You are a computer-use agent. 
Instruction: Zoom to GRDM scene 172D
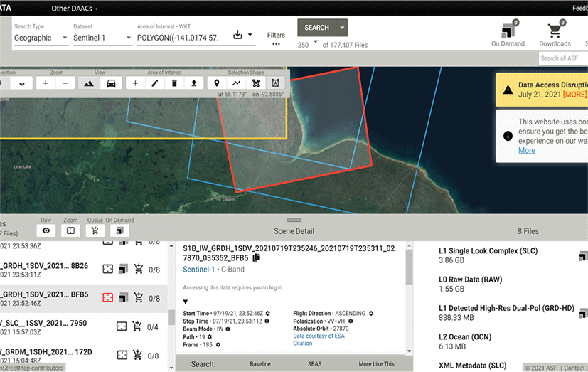click(x=122, y=355)
